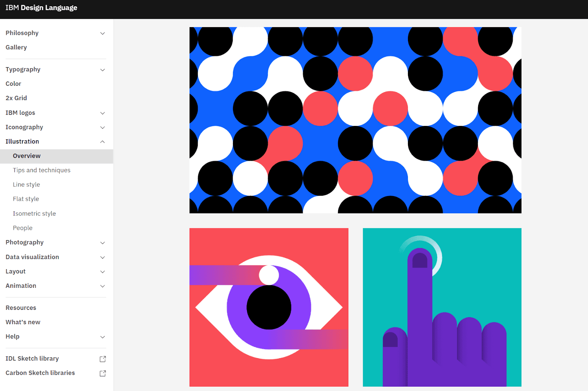The image size is (588, 391).
Task: Expand the IBM logos chevron
Action: pos(103,113)
